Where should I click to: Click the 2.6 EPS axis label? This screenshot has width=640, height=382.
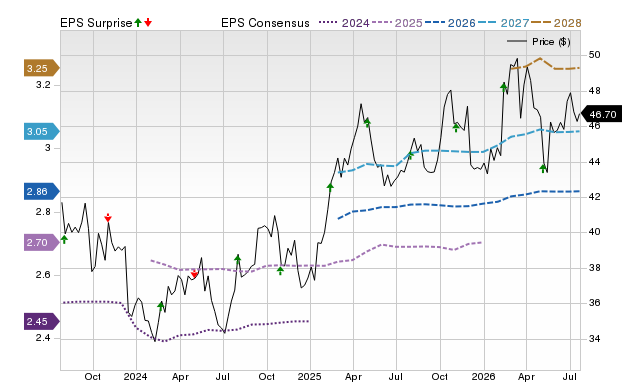[44, 275]
